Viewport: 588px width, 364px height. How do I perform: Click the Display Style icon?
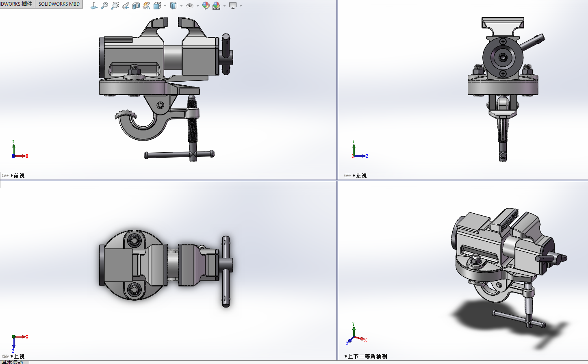174,6
